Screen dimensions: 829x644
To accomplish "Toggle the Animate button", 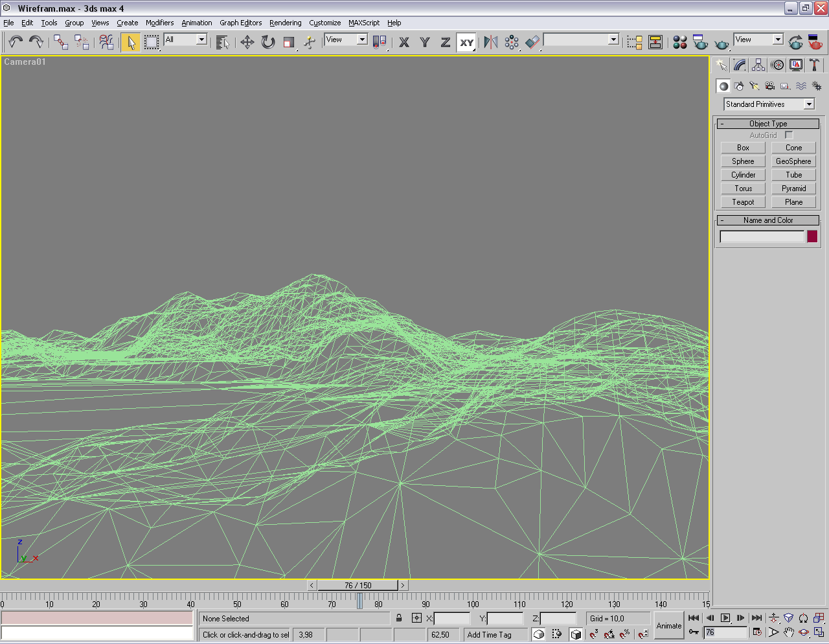I will (668, 625).
